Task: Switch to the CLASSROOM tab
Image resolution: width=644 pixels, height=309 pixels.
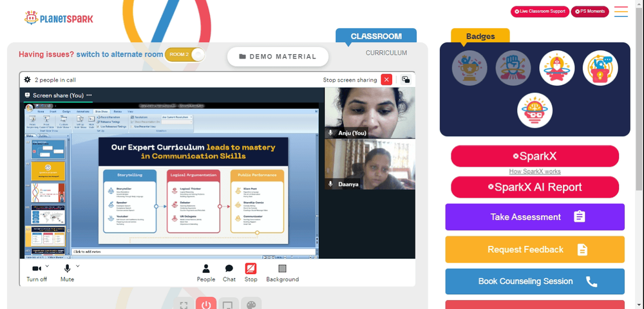Action: pyautogui.click(x=376, y=35)
